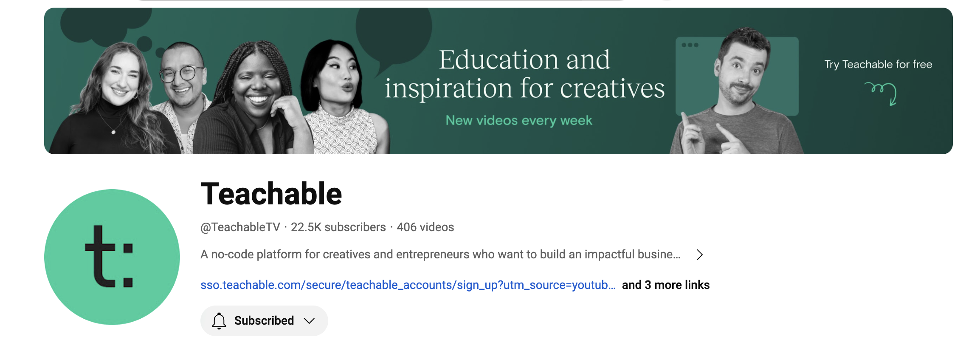This screenshot has width=980, height=351.
Task: Click the '22.5K subscribers' count
Action: pyautogui.click(x=338, y=227)
